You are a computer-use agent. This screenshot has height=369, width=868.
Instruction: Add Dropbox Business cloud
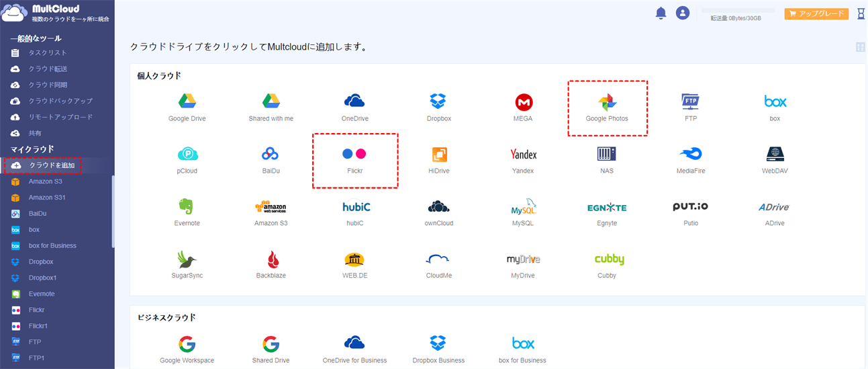[438, 350]
